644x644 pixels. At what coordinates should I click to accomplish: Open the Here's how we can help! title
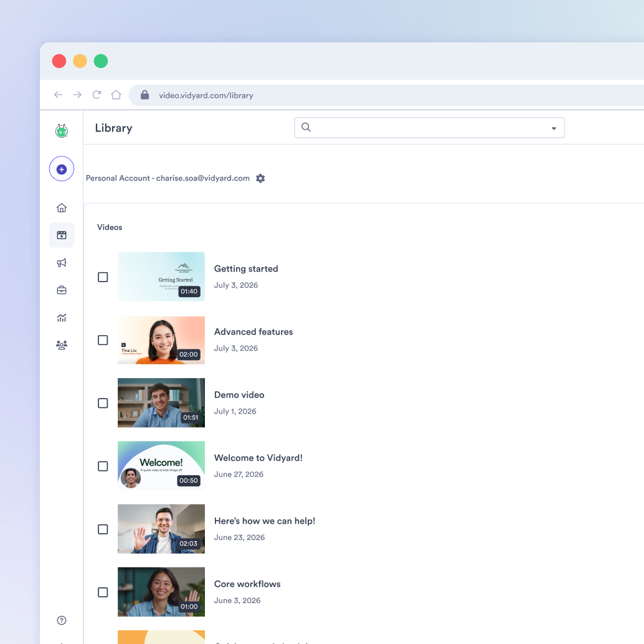[x=265, y=521]
